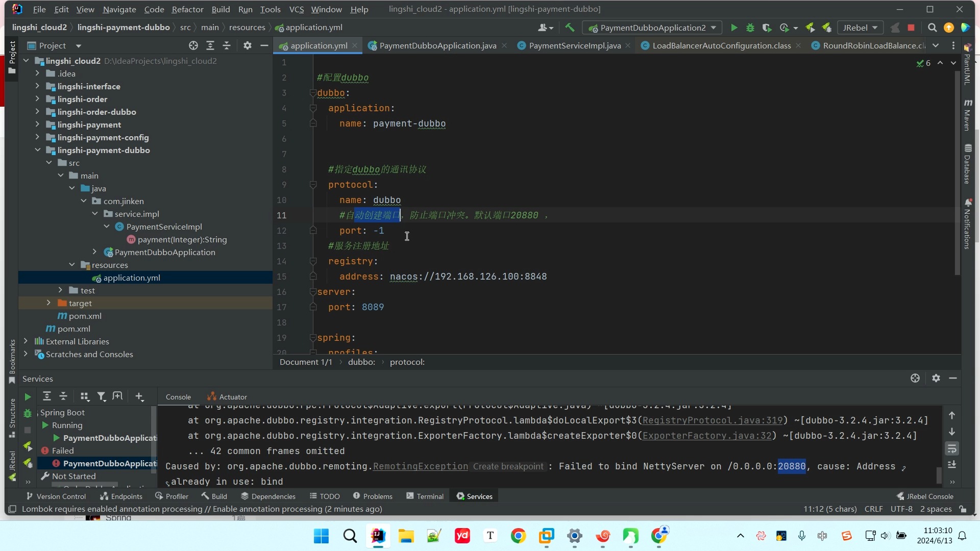Open Services panel settings gear
980x551 pixels.
point(936,378)
